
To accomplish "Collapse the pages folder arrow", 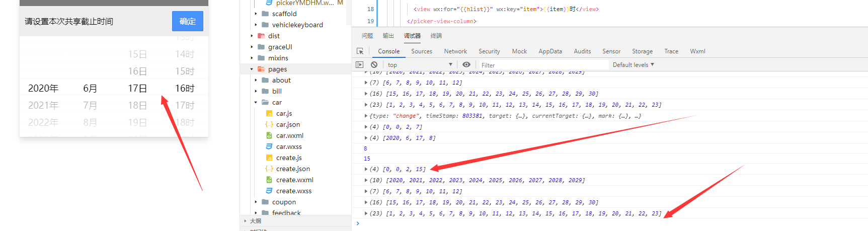I will 252,69.
